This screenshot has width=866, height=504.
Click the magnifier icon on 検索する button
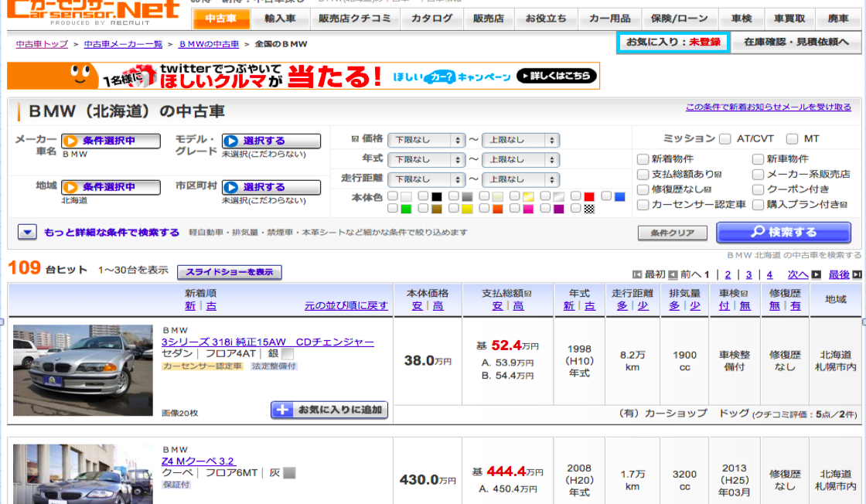[x=758, y=232]
